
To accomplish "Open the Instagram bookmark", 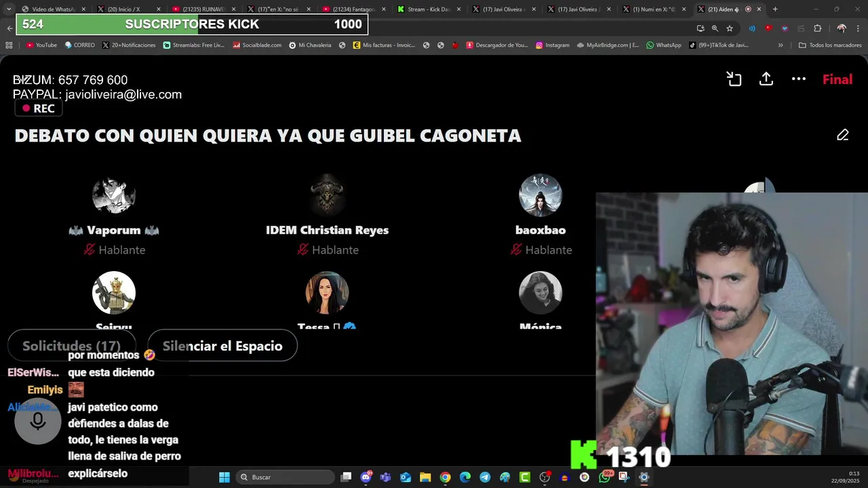I will coord(553,45).
